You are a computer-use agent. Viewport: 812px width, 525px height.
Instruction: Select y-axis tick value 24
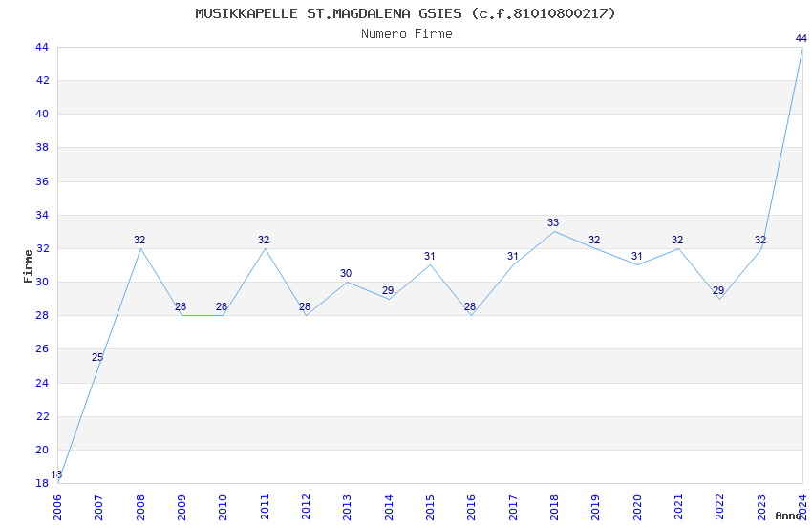tap(42, 383)
